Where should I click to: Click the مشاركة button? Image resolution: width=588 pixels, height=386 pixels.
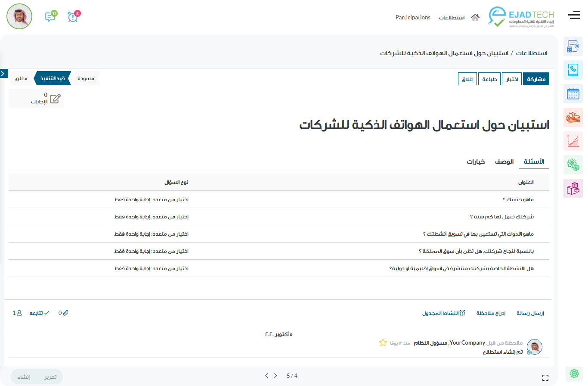(x=536, y=79)
